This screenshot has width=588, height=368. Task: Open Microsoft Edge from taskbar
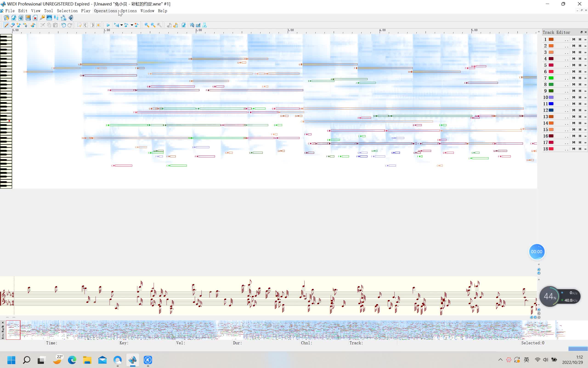(72, 360)
